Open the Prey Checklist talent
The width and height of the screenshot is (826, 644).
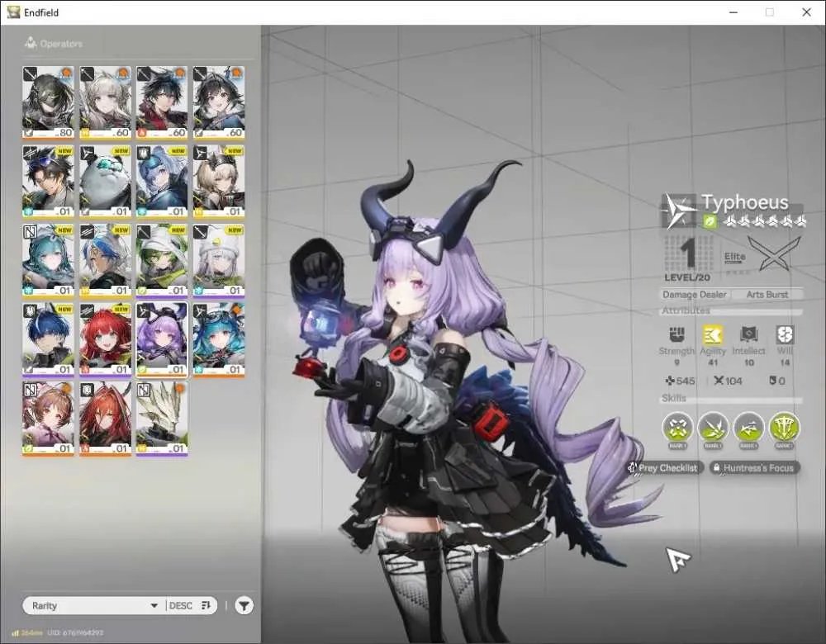point(665,467)
